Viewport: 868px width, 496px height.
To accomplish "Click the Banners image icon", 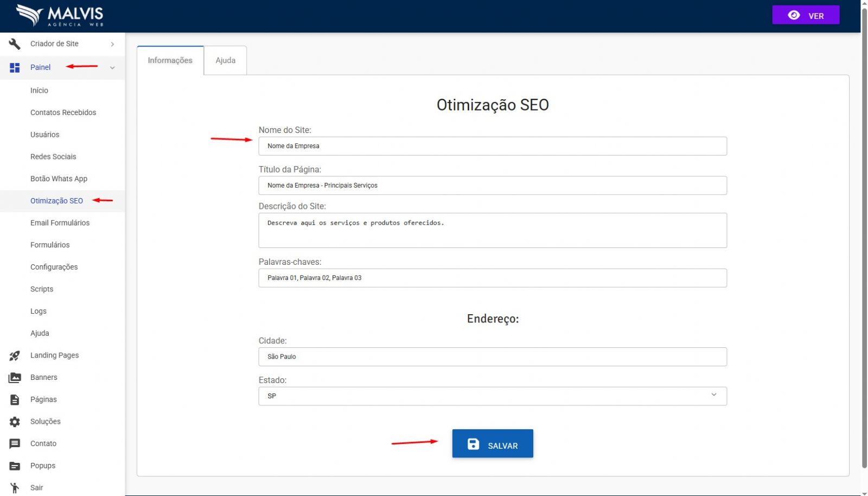I will point(15,378).
